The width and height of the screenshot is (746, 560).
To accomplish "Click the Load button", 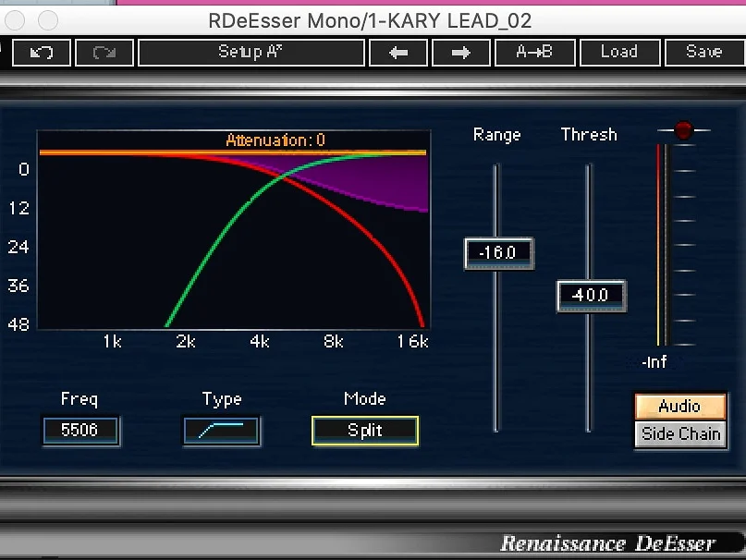I will [619, 53].
